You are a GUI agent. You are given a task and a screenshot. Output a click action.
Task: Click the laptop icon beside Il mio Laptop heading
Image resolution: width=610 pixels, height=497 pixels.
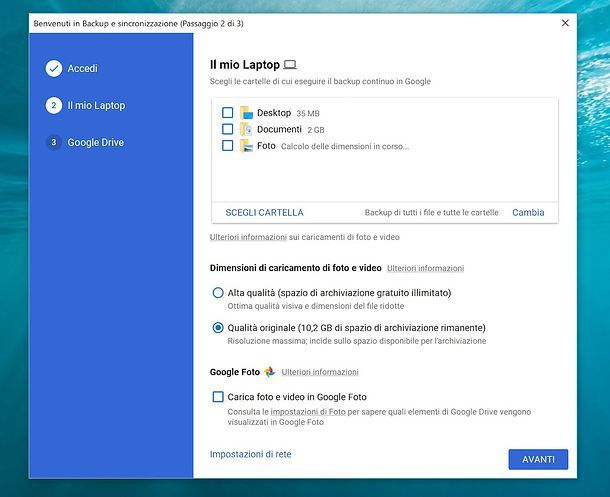pyautogui.click(x=290, y=65)
